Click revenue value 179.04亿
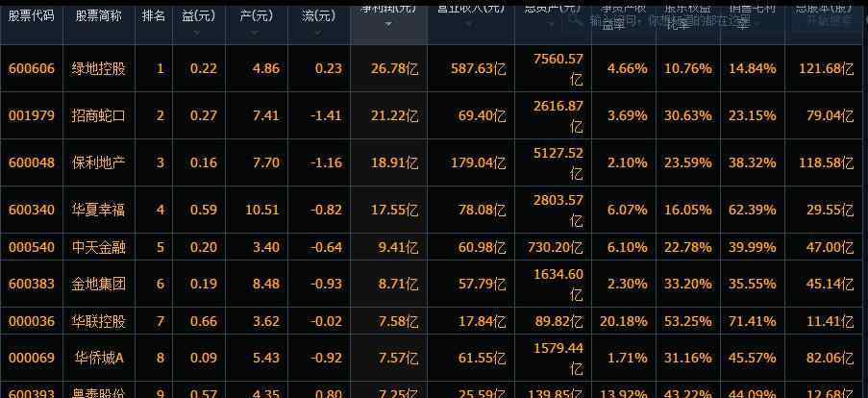The width and height of the screenshot is (868, 398). 479,162
